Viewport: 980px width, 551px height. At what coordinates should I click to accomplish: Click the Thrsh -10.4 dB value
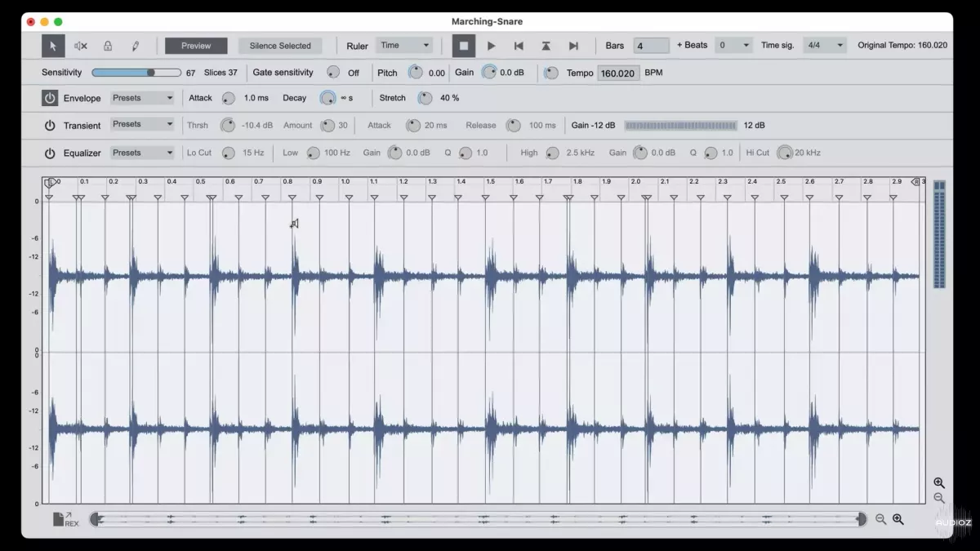click(x=257, y=126)
